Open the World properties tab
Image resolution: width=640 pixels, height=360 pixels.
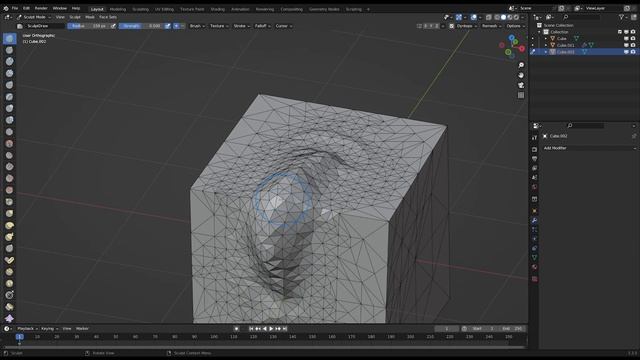(x=535, y=187)
